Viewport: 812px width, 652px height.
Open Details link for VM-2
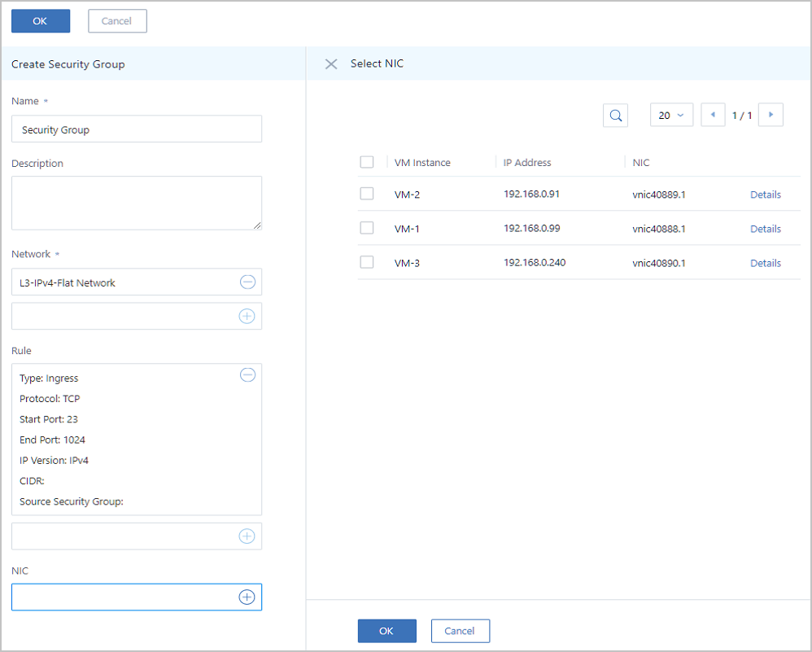[766, 195]
